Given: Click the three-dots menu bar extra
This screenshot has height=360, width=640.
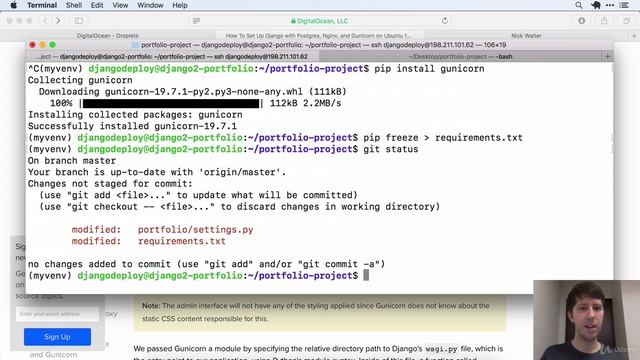Looking at the screenshot, I should click(x=610, y=5).
